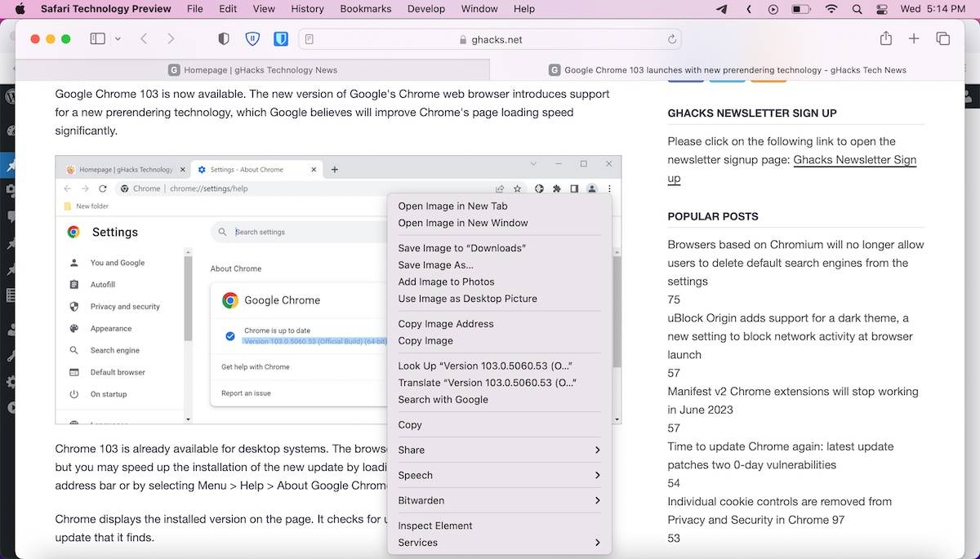Add a new tab with the plus icon
980x559 pixels.
pyautogui.click(x=914, y=38)
